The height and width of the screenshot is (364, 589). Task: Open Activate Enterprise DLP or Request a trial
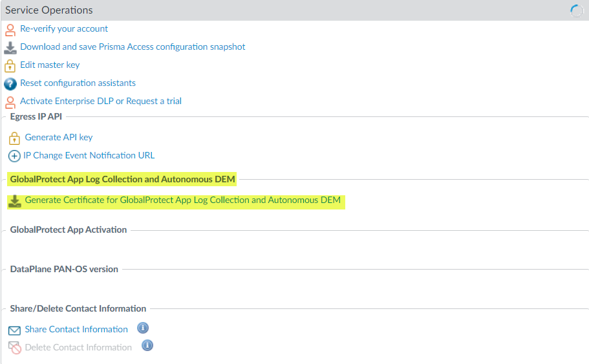pos(101,101)
